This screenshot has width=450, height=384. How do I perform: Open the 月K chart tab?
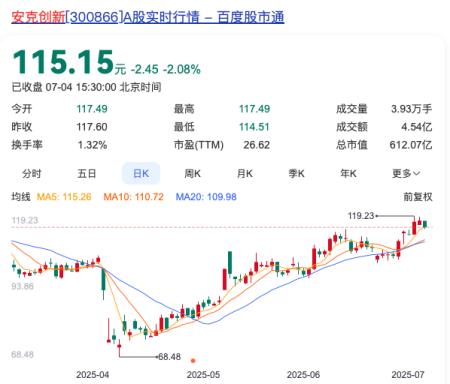click(245, 174)
